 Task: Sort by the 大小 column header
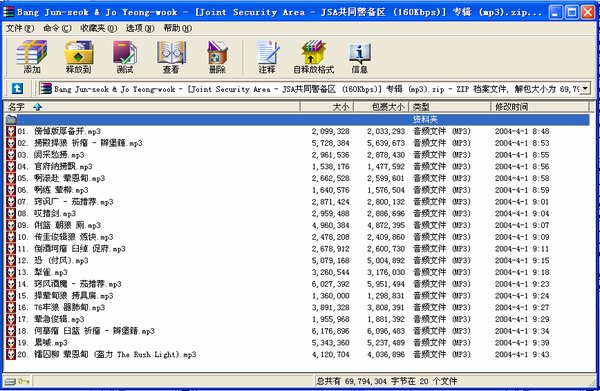tap(327, 107)
